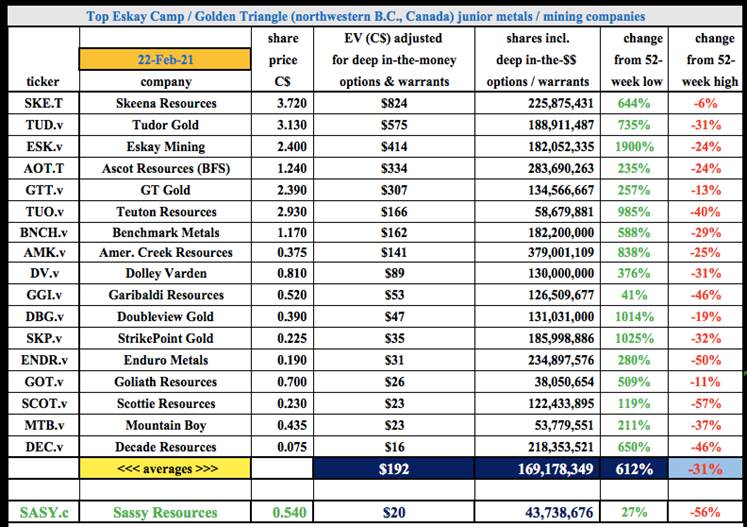This screenshot has height=527, width=747.
Task: Click the 985% change cell
Action: coord(634,212)
